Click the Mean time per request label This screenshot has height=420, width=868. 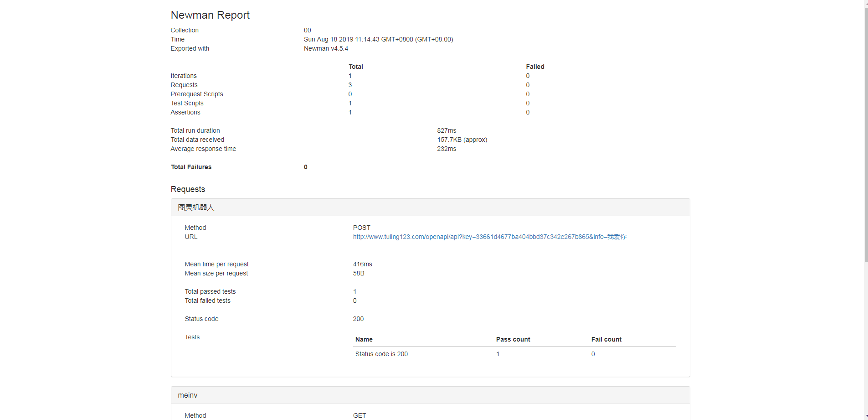coord(216,264)
